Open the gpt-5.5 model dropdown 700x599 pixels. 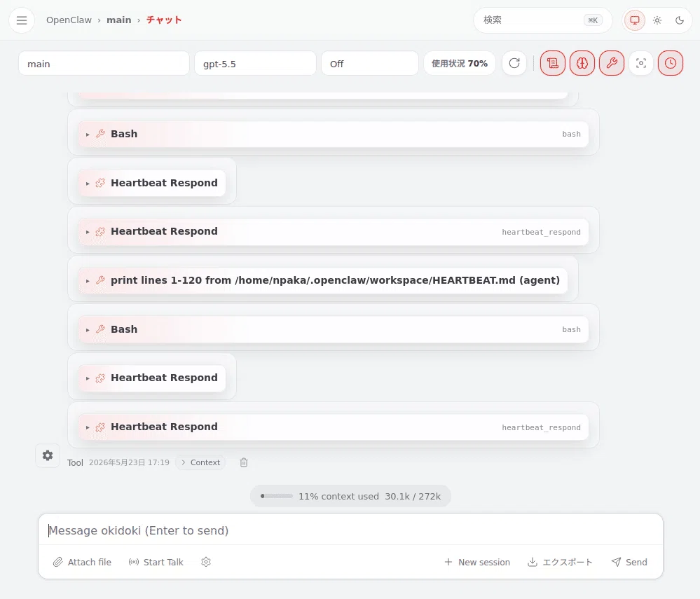pos(255,63)
